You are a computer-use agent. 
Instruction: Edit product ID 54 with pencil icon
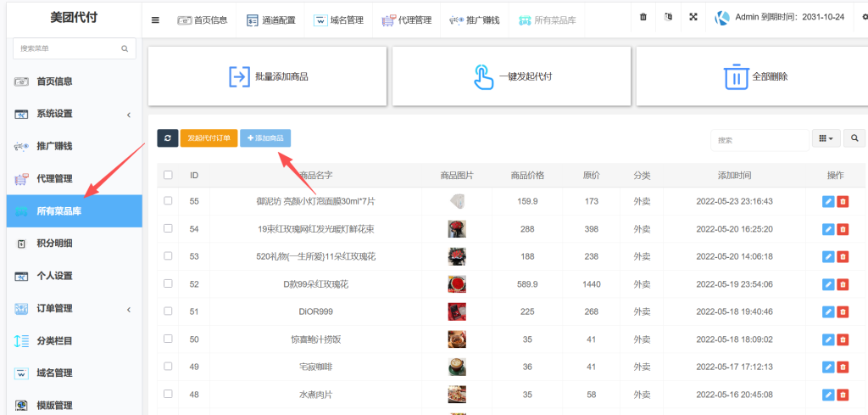(828, 229)
